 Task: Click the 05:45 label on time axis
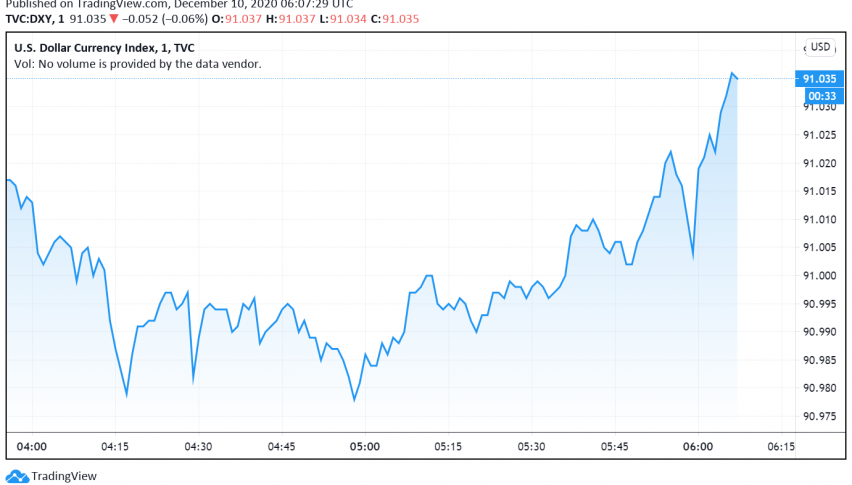click(615, 446)
